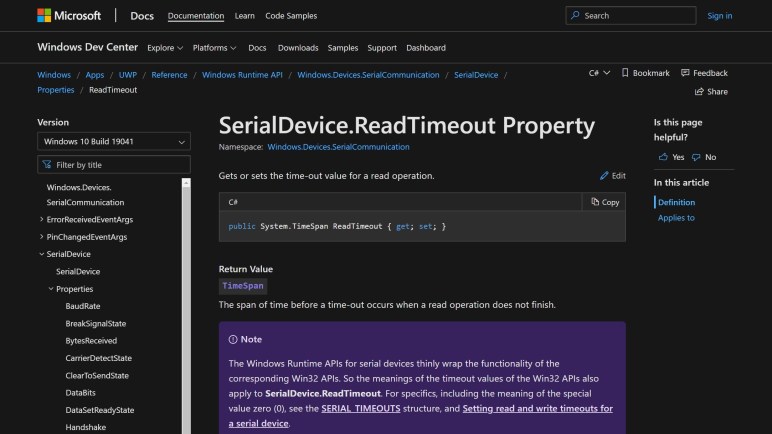Open the C# language selector dropdown
The width and height of the screenshot is (772, 434).
599,73
